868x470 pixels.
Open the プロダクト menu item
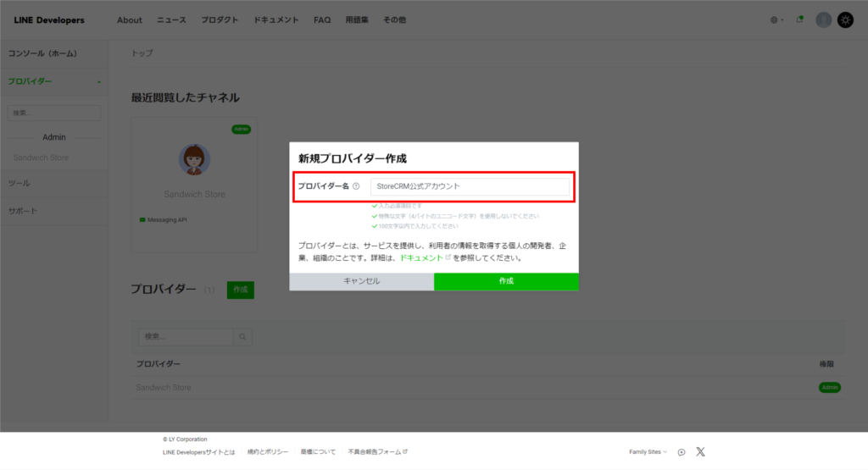(220, 20)
